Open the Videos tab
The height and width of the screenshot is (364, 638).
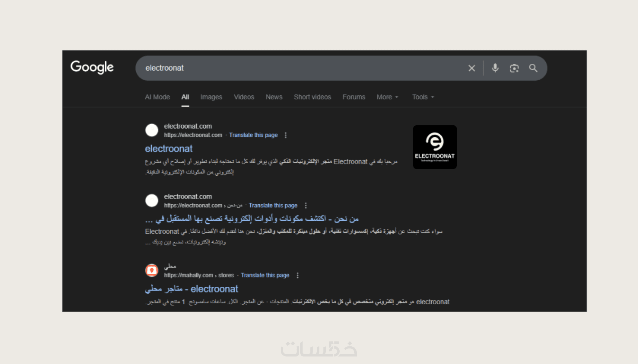pyautogui.click(x=244, y=97)
